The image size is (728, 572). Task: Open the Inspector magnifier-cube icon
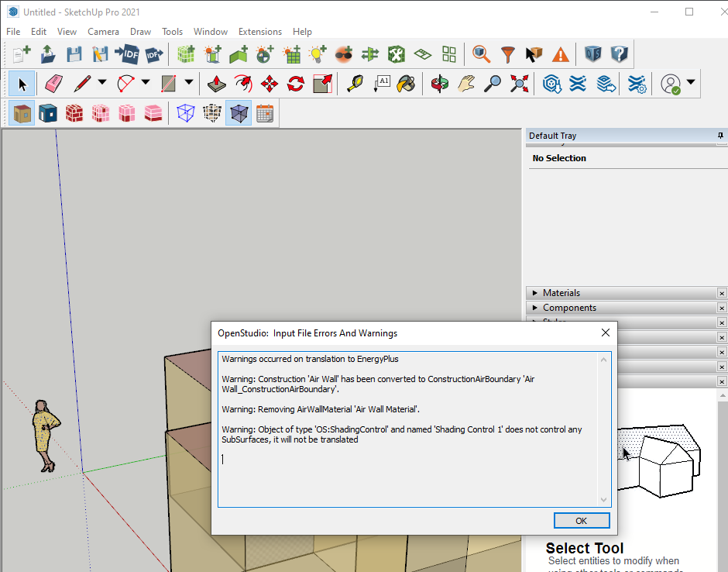481,54
